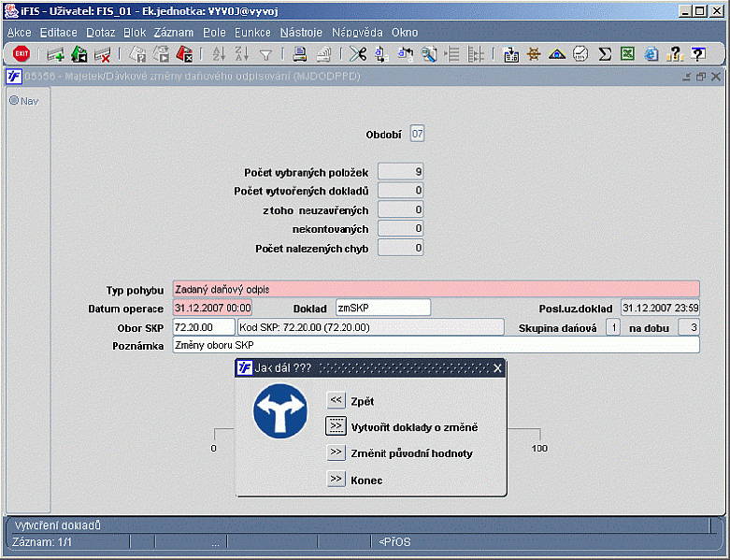Viewport: 730px width, 560px height.
Task: Open the Nápověda menu
Action: 357,33
